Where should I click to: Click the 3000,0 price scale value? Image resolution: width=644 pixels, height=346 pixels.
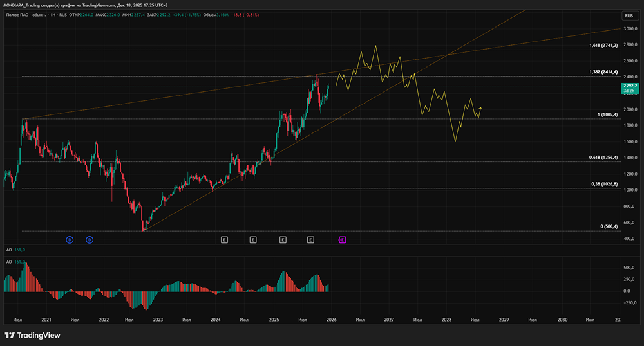pyautogui.click(x=629, y=29)
